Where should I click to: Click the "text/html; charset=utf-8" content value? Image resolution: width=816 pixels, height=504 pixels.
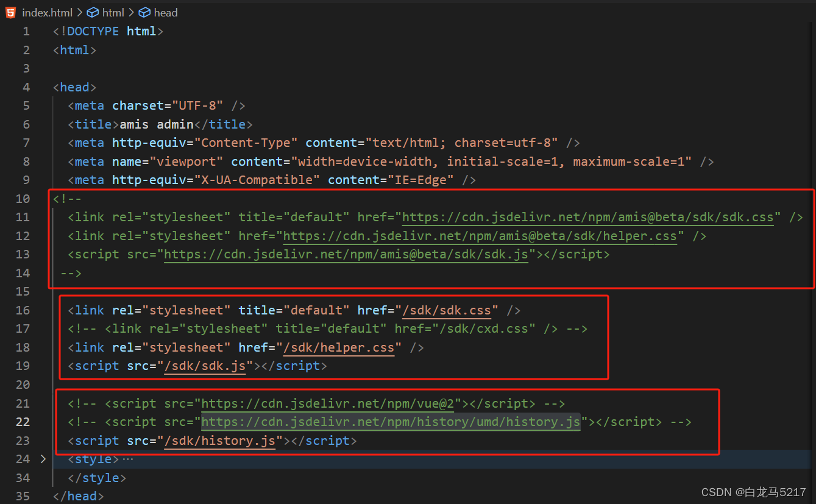click(x=462, y=143)
